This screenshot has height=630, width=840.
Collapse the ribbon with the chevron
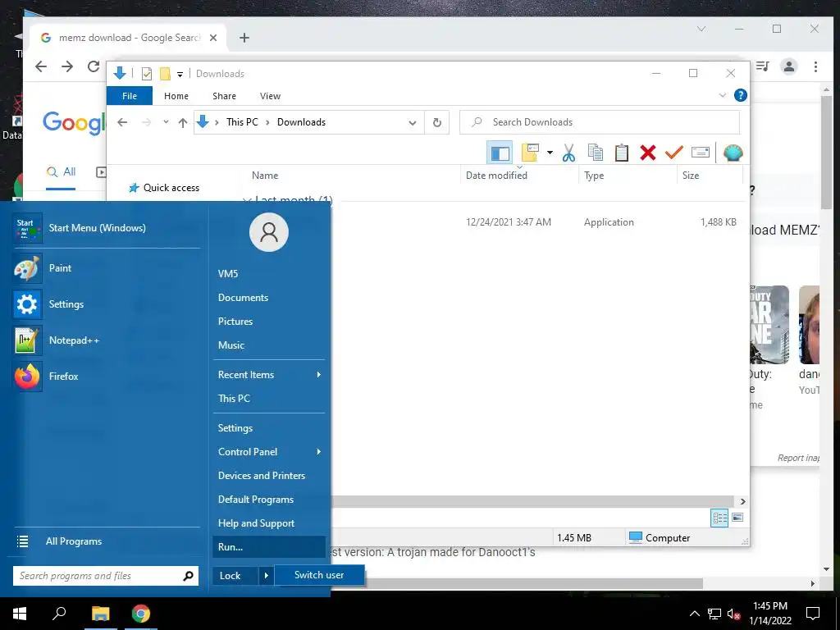[x=722, y=95]
